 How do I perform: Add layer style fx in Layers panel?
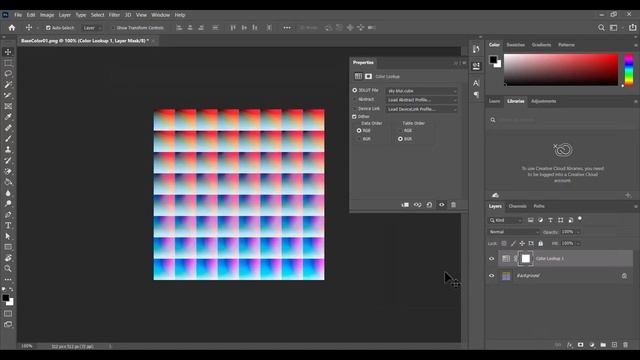569,345
